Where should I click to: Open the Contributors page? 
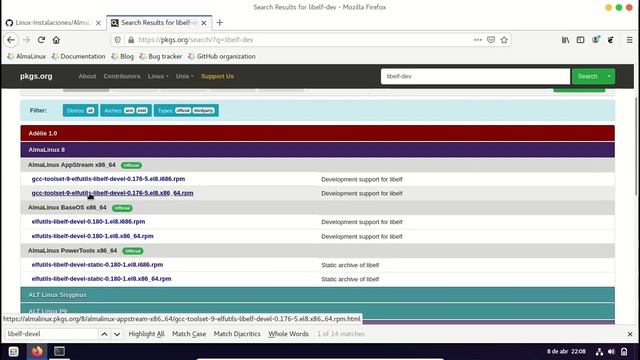coord(122,76)
